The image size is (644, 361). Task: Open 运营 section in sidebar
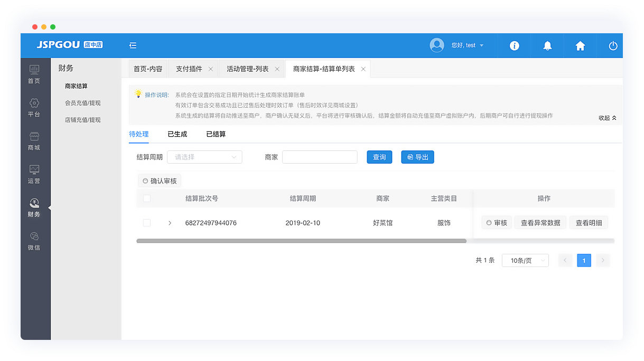click(x=34, y=174)
